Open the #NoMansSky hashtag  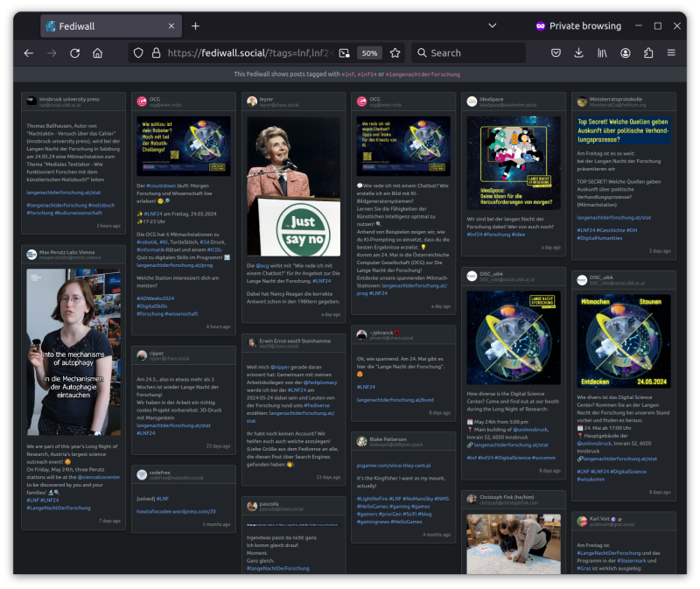coord(418,499)
